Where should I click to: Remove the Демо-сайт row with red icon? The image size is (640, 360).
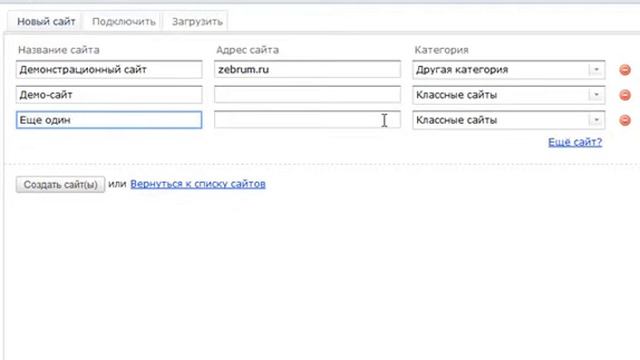[624, 95]
